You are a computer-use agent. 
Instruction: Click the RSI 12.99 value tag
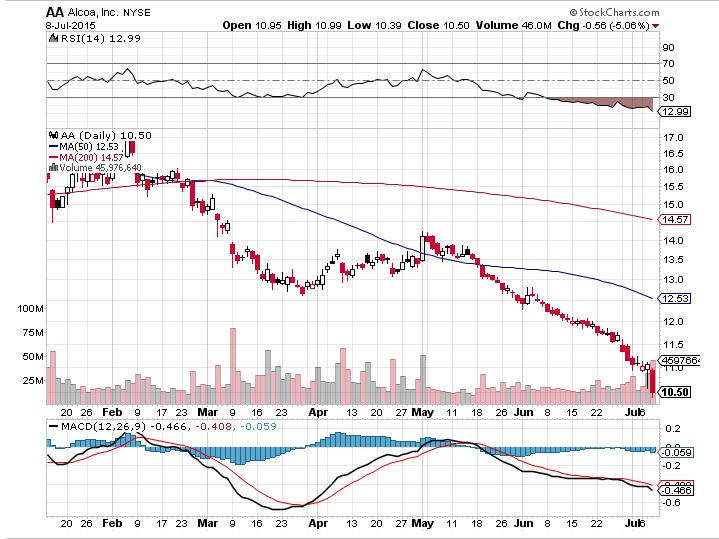(674, 111)
